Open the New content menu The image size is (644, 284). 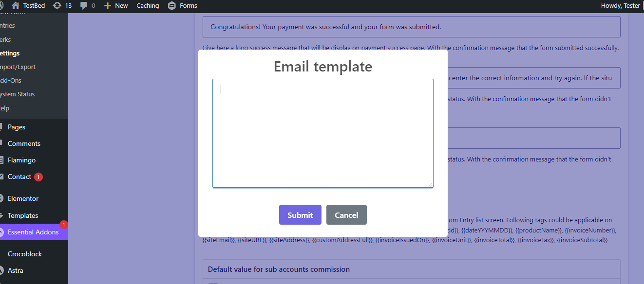[x=116, y=6]
